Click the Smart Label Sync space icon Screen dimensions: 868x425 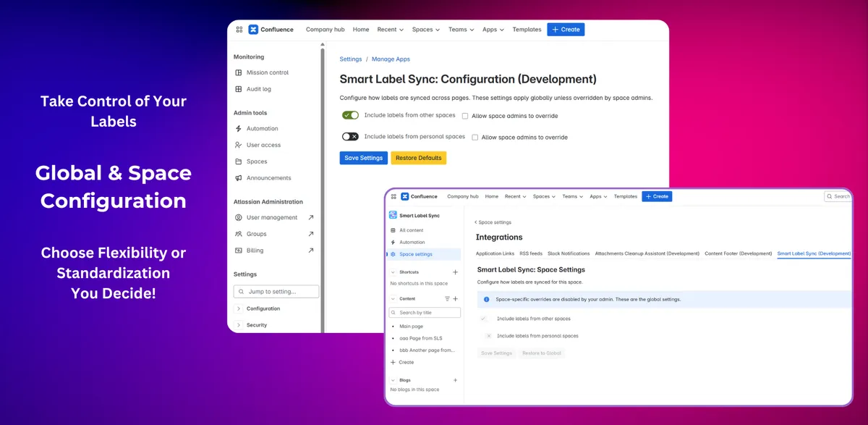[x=393, y=215]
